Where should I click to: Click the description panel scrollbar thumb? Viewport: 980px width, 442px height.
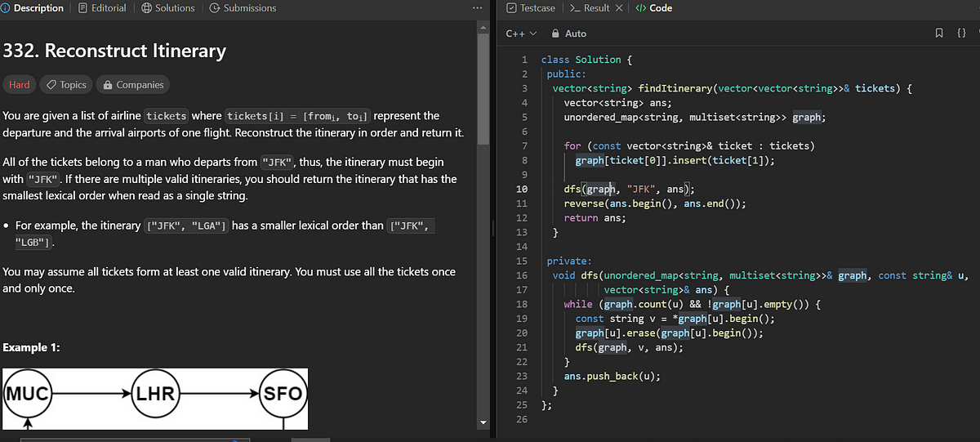[482, 90]
